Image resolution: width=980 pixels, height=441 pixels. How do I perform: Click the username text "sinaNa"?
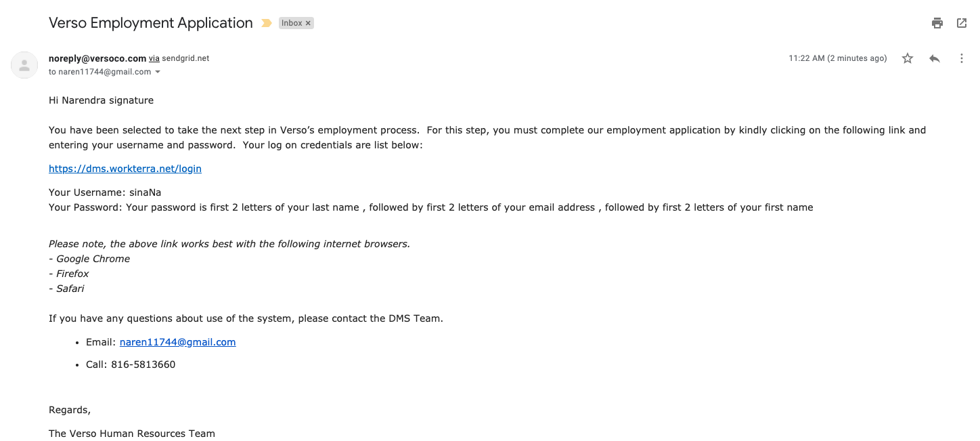coord(145,192)
